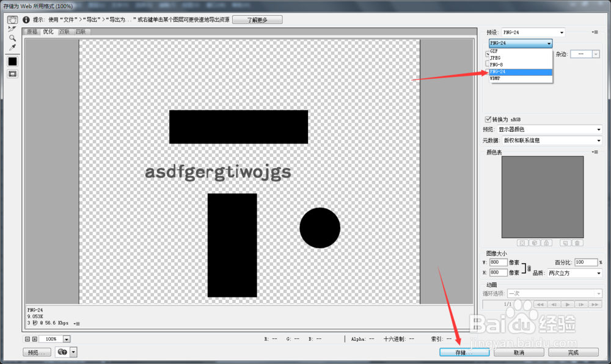The height and width of the screenshot is (364, 611).
Task: Toggle slices visibility button
Action: [12, 73]
